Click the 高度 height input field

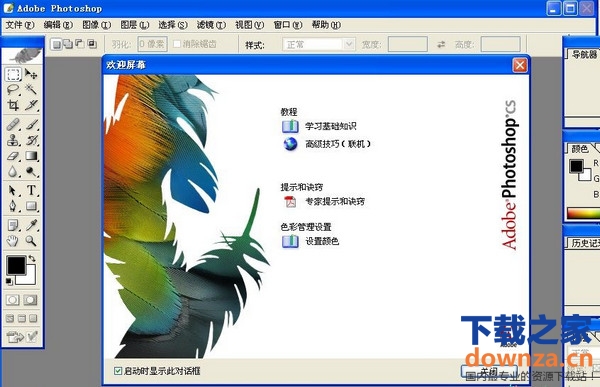click(x=501, y=44)
